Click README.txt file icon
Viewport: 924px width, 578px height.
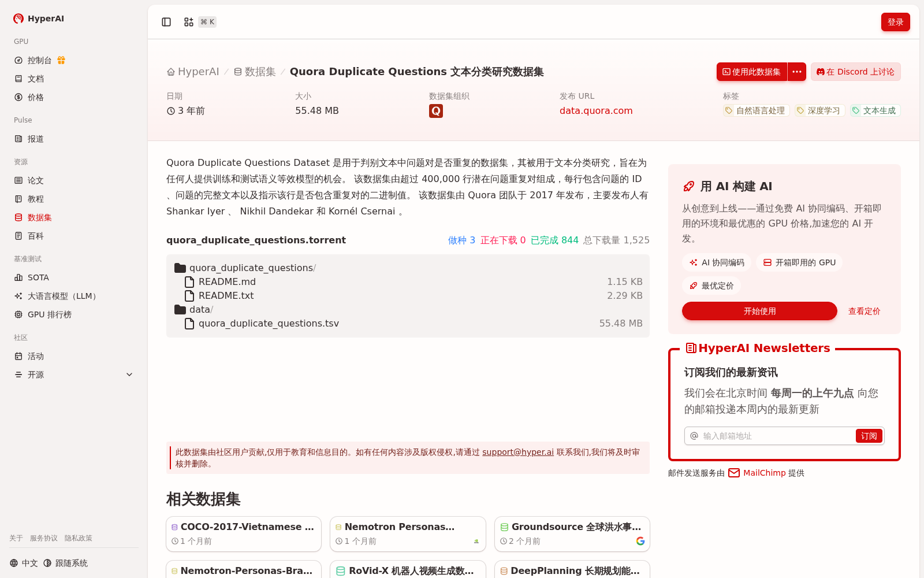click(189, 296)
